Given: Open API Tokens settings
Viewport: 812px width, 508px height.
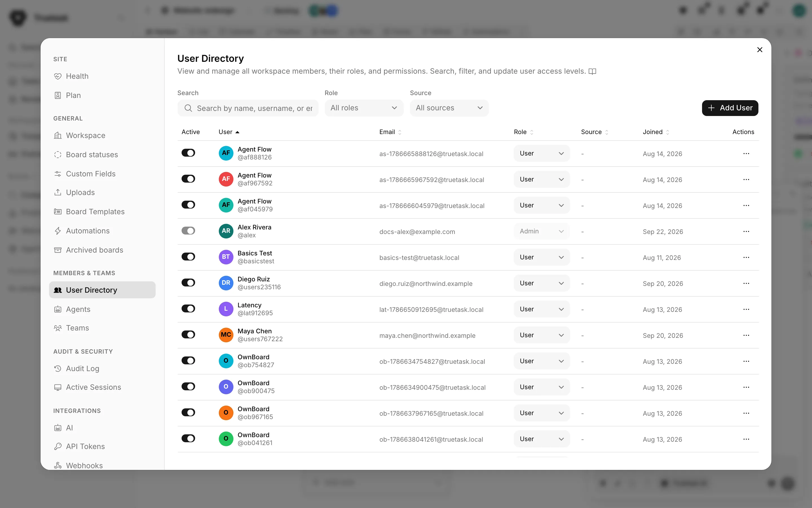Looking at the screenshot, I should 102,446.
